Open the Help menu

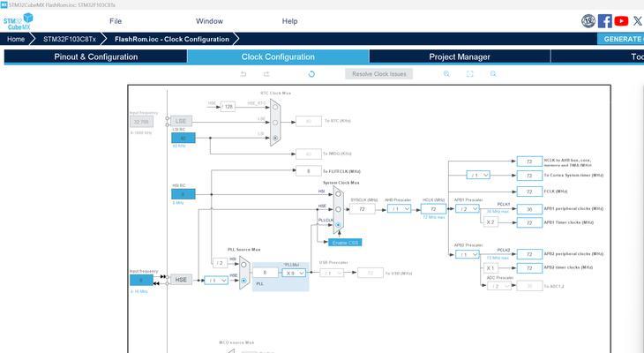pos(289,21)
